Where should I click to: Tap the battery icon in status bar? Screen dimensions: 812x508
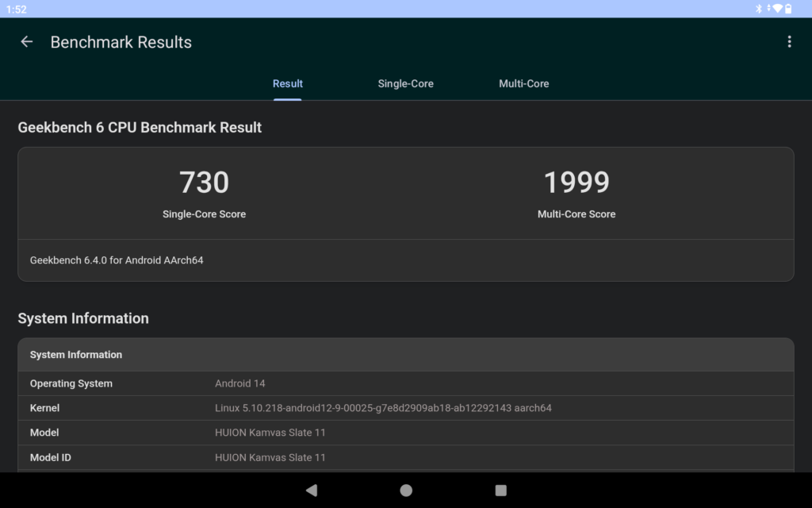point(788,9)
